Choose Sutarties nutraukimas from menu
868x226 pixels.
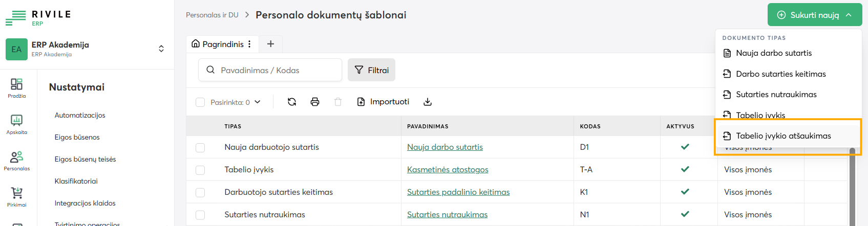pos(789,95)
